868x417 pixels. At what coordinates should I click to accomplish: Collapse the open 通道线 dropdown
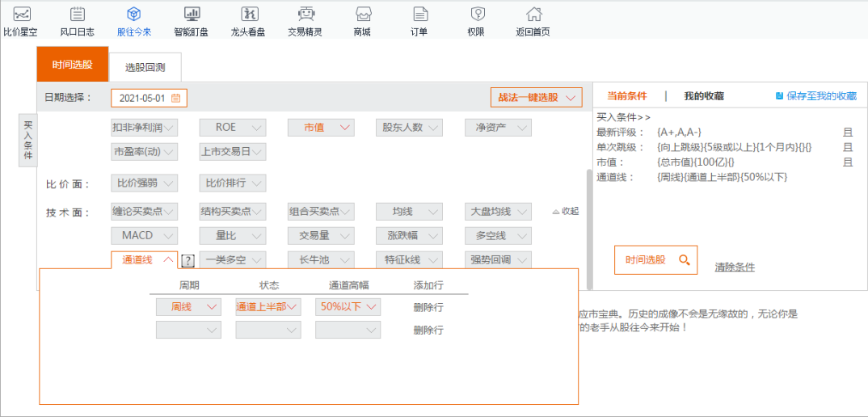click(x=144, y=259)
